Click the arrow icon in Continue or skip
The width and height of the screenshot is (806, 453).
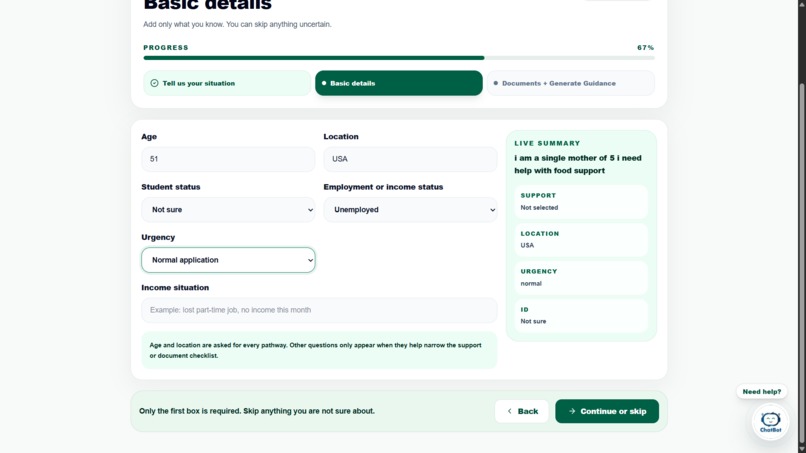point(572,411)
